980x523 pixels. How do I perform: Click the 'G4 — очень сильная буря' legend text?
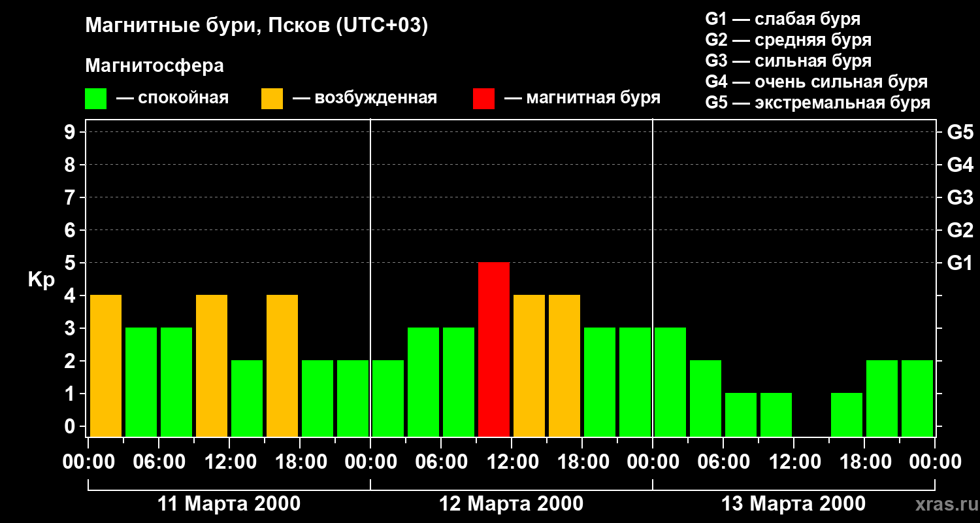click(816, 82)
